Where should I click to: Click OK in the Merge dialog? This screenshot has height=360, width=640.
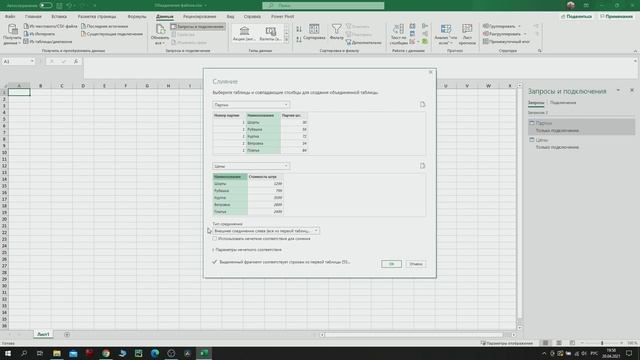(x=391, y=264)
